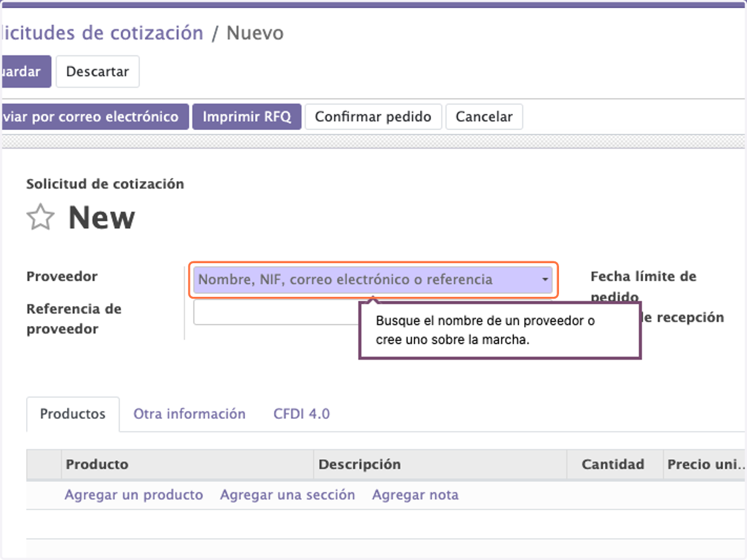Click the Fecha límite de pedido label
The width and height of the screenshot is (747, 560).
644,286
